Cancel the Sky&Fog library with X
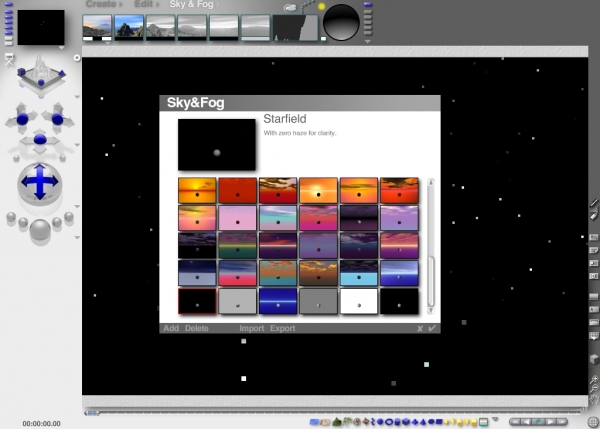Image resolution: width=600 pixels, height=429 pixels. click(420, 328)
